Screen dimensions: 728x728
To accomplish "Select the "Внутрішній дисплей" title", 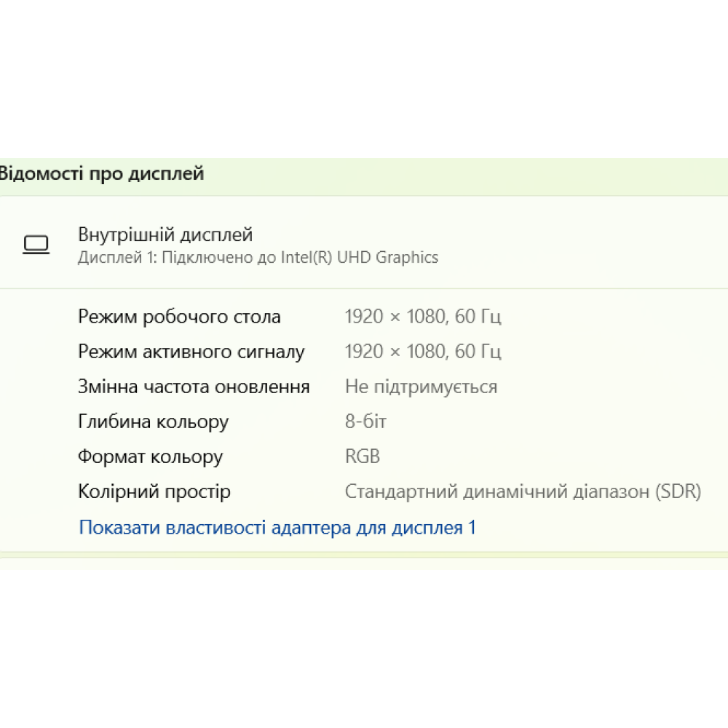I will point(165,235).
